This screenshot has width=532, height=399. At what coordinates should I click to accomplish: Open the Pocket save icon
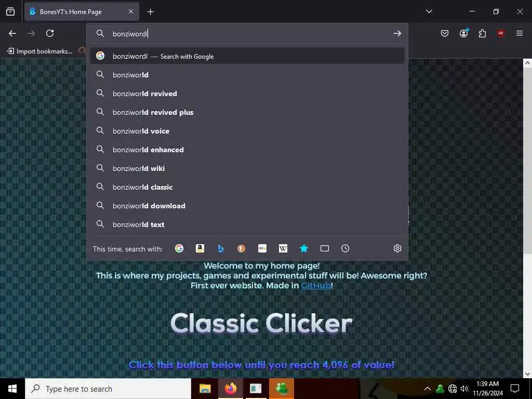(445, 33)
